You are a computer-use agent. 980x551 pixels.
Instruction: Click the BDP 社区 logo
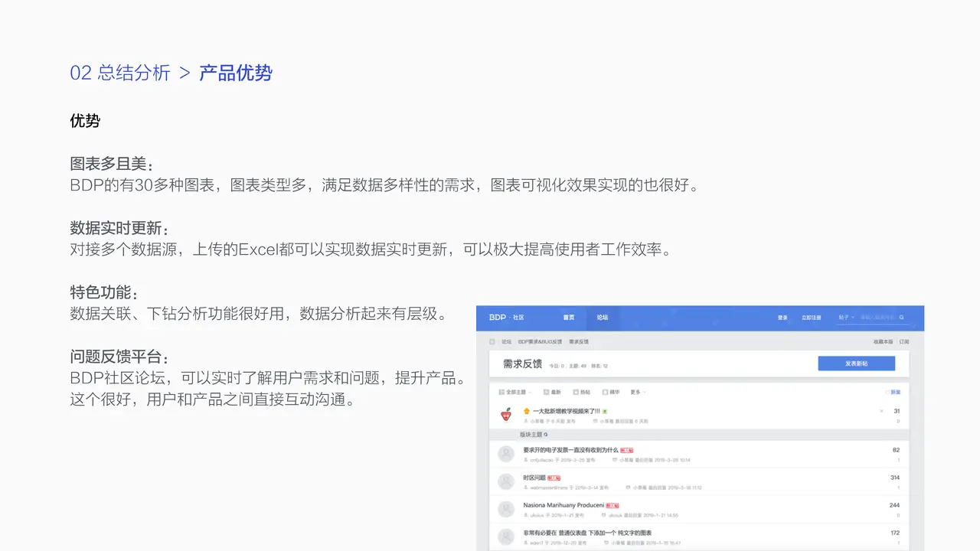(x=507, y=318)
